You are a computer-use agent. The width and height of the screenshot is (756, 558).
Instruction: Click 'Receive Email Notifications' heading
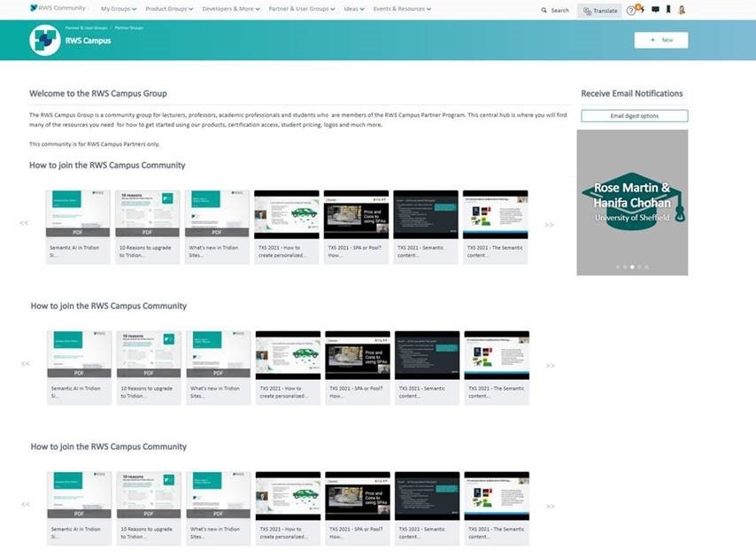click(x=631, y=94)
